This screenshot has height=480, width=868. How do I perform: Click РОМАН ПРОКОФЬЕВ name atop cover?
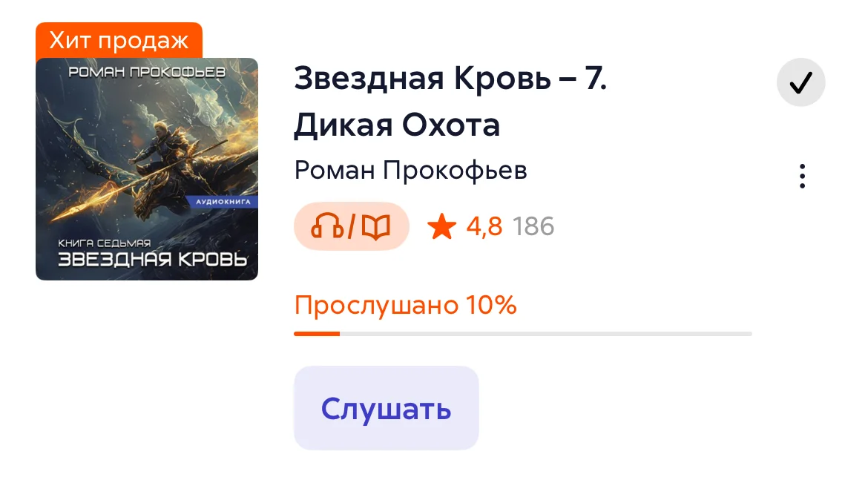click(147, 73)
